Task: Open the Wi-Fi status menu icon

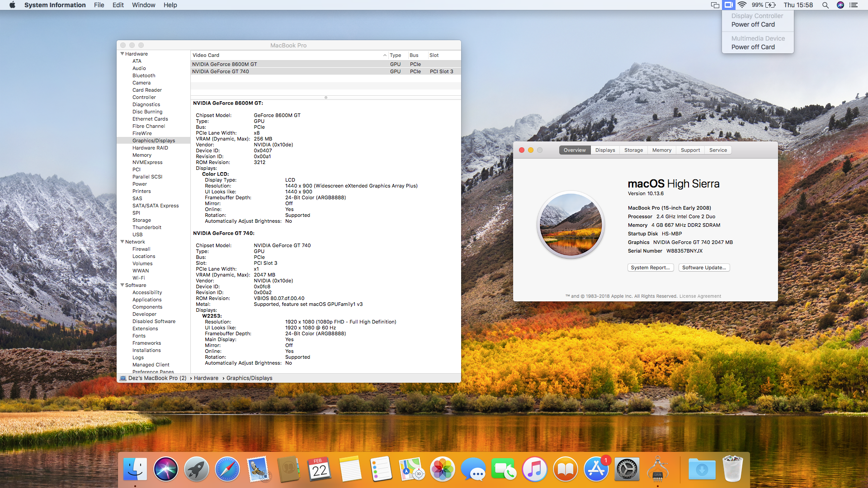Action: (742, 5)
